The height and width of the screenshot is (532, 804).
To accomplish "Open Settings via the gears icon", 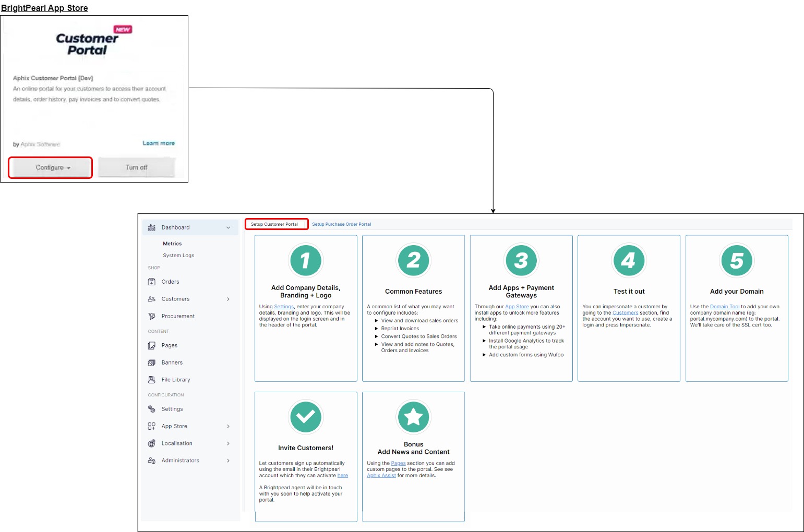I will [x=152, y=409].
